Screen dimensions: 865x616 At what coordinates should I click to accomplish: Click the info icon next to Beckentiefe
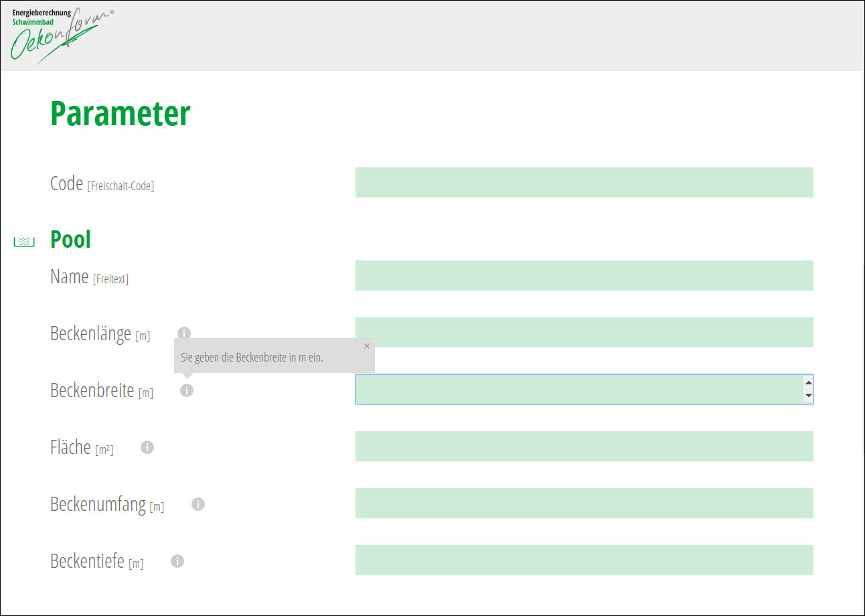(177, 560)
